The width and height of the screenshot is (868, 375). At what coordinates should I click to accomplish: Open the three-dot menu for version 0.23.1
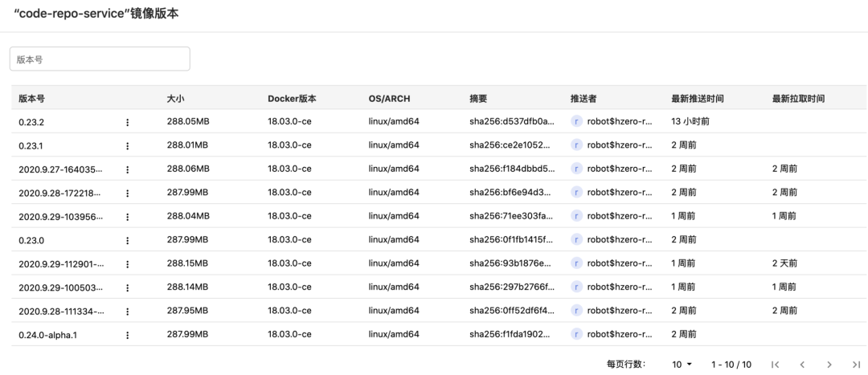127,145
